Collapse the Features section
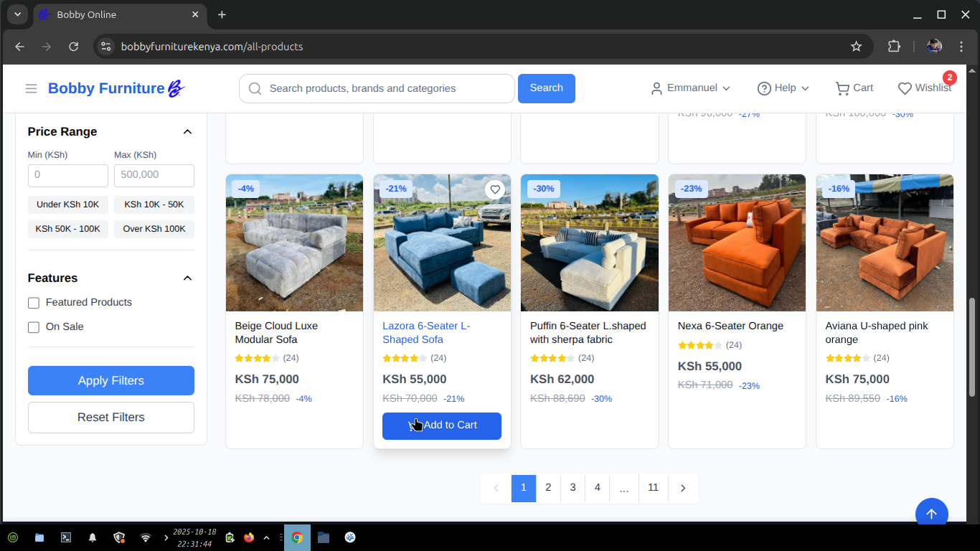This screenshot has height=551, width=980. (187, 278)
